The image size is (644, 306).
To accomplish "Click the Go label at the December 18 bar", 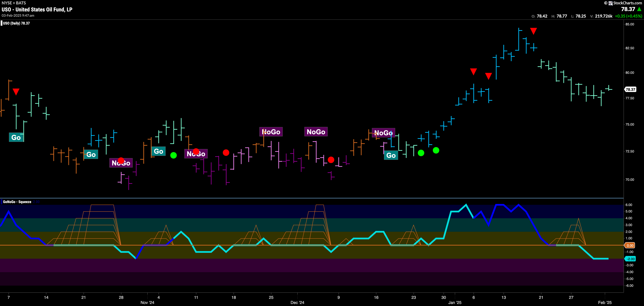I will pos(391,155).
